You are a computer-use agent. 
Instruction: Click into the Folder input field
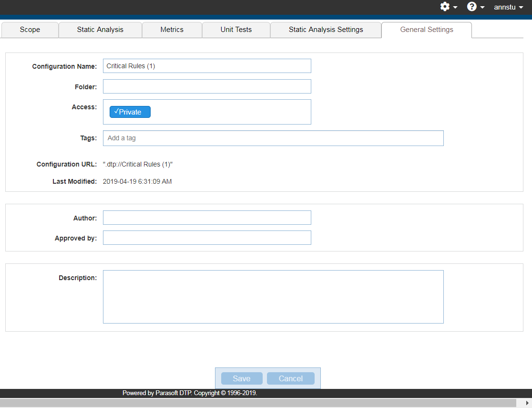click(207, 86)
